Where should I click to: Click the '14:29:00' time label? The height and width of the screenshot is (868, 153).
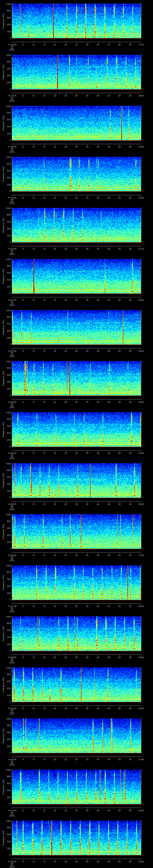[x=12, y=708]
